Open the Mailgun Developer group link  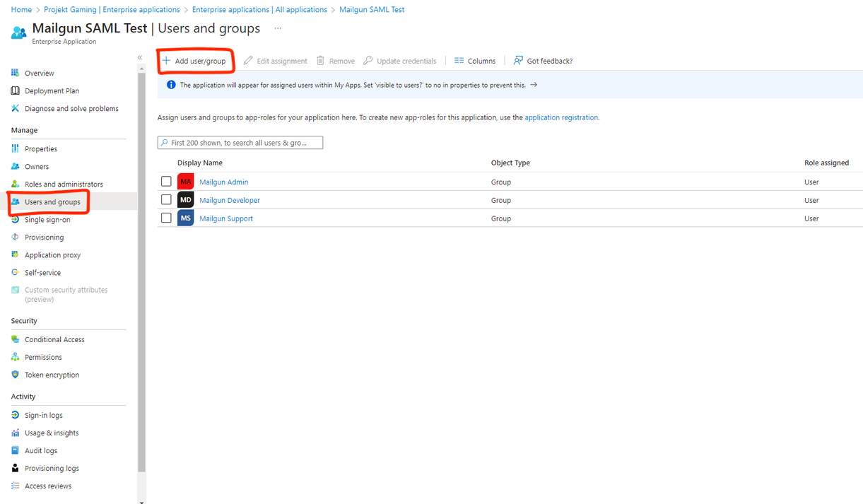[x=230, y=200]
